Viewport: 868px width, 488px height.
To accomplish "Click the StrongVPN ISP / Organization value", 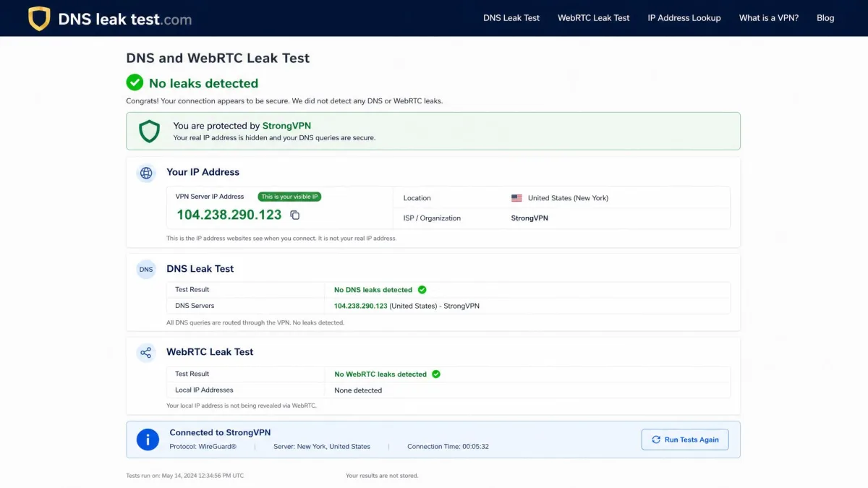I will click(x=529, y=218).
